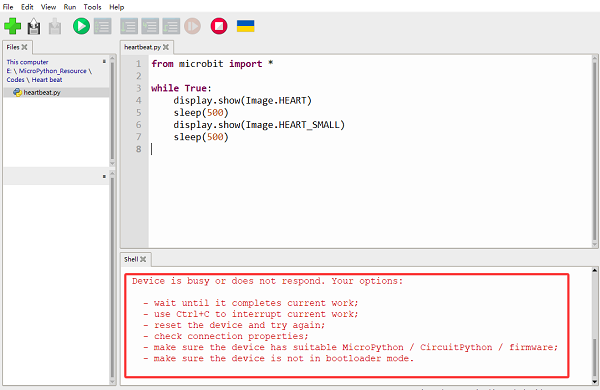The width and height of the screenshot is (600, 390).
Task: Open the upper Files pane options menu
Action: click(104, 61)
